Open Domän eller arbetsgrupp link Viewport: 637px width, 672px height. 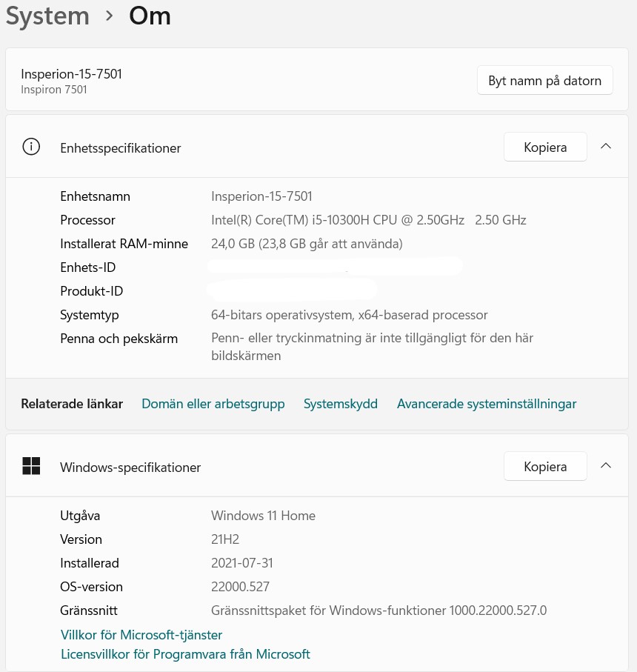click(x=213, y=404)
